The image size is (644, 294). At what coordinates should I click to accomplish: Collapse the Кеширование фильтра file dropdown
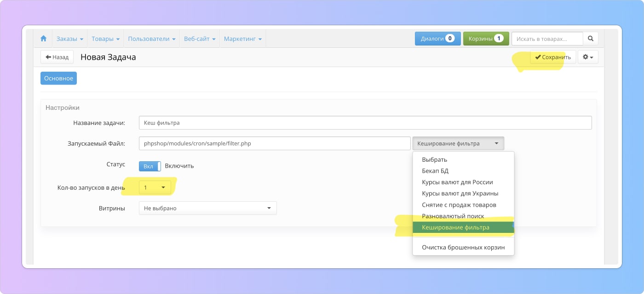458,143
